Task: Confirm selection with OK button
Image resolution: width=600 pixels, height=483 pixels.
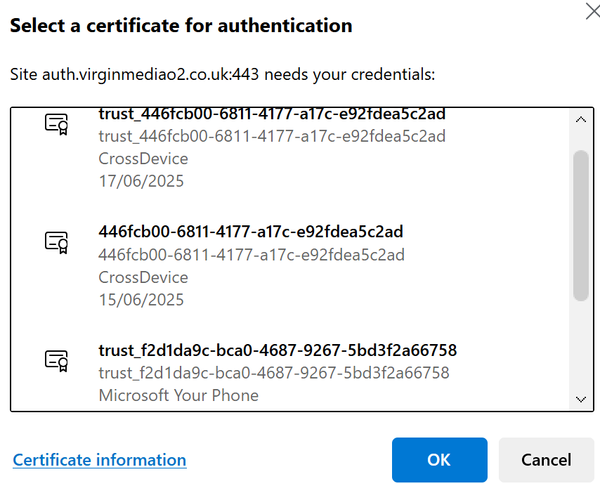Action: [439, 460]
